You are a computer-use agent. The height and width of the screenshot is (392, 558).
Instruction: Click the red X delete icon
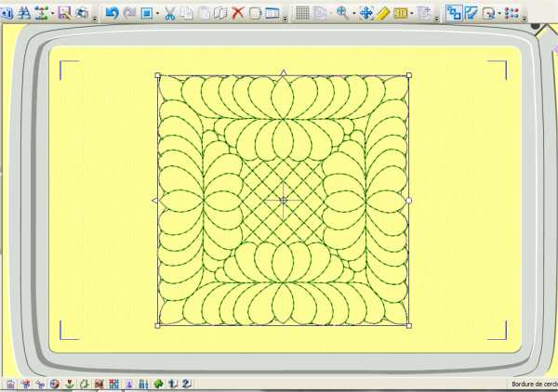[x=238, y=13]
